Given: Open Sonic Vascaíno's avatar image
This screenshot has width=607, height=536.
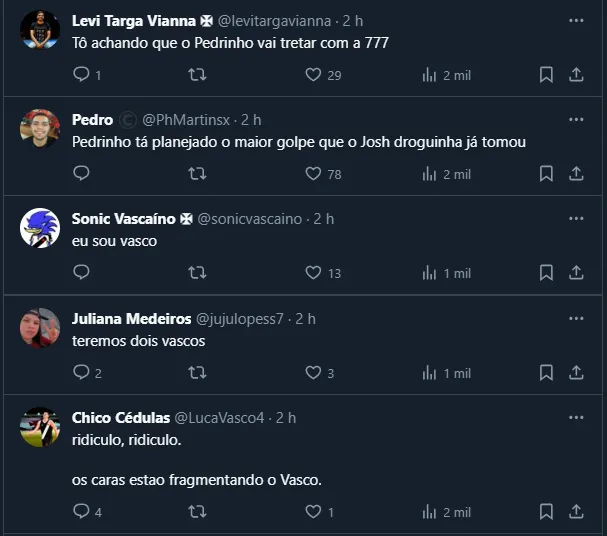Looking at the screenshot, I should point(40,229).
